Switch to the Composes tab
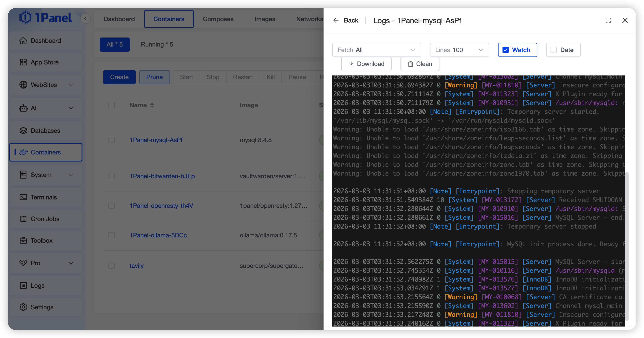The height and width of the screenshot is (338, 644). 218,19
